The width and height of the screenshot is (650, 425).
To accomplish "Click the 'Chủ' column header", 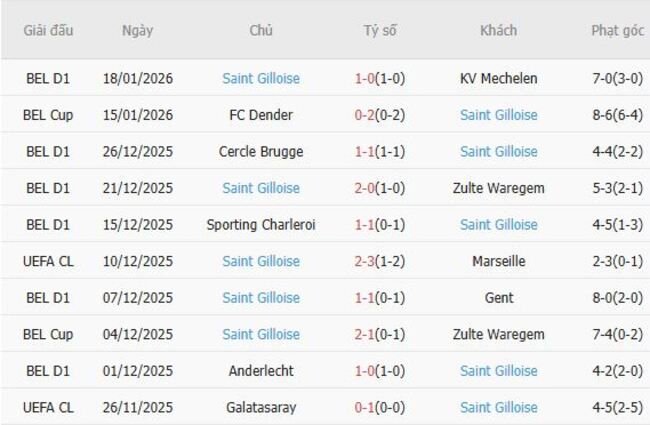I will click(x=261, y=30).
